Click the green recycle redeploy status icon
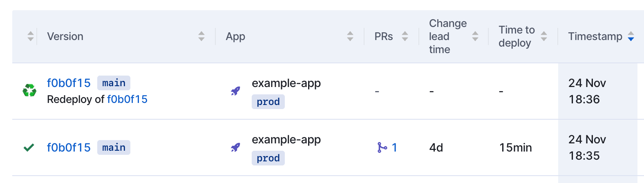Screen dimensions: 644x183 click(29, 91)
